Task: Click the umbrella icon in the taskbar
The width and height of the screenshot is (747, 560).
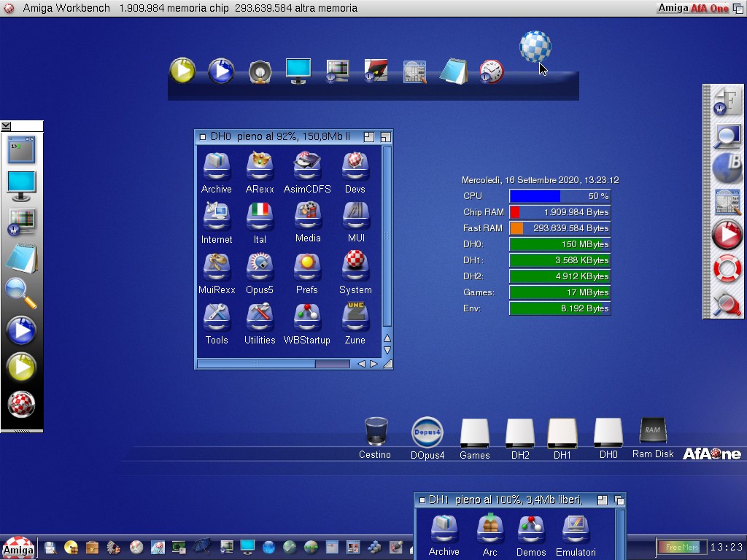Action: 203,547
